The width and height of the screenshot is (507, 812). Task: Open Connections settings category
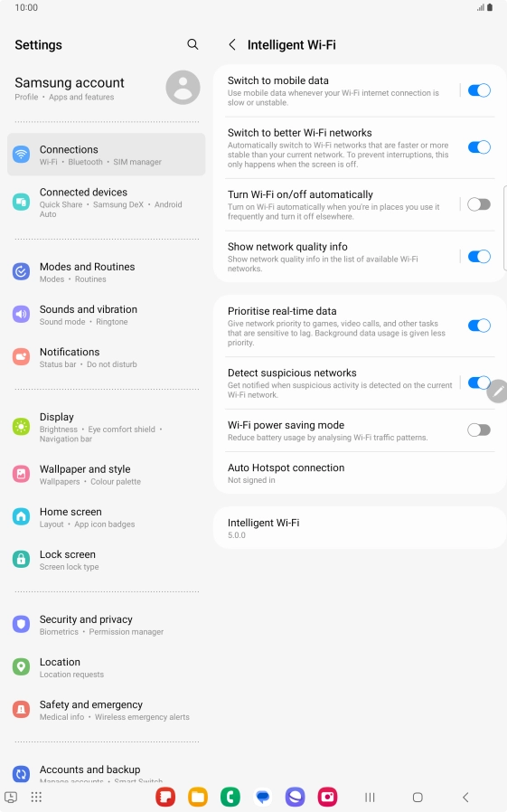[106, 155]
